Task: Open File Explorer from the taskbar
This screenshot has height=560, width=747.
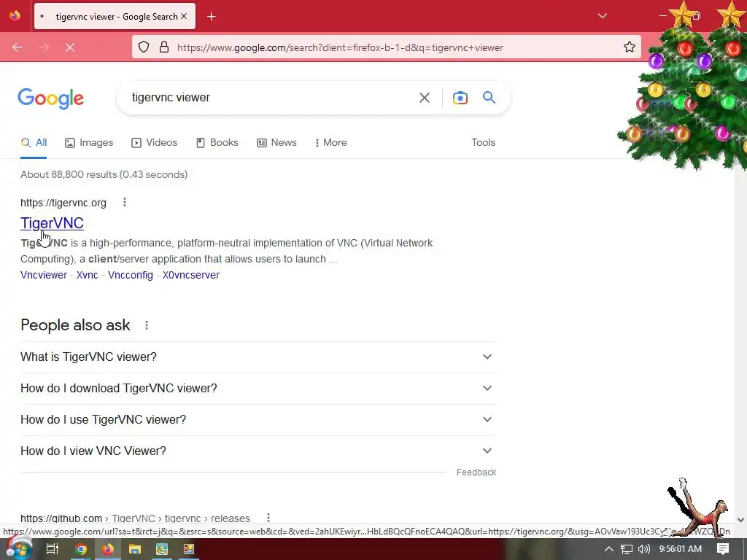Action: 135,549
